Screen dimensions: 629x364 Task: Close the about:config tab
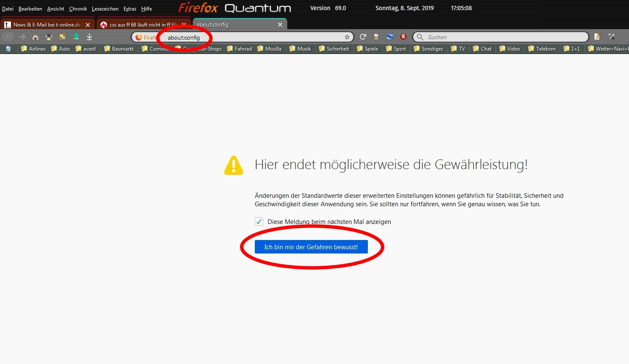point(280,25)
